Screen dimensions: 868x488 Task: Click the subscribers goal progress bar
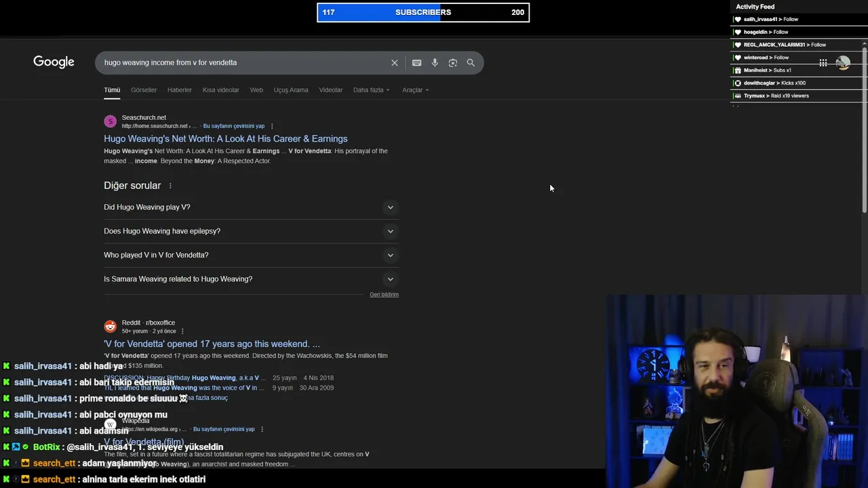pyautogui.click(x=423, y=12)
